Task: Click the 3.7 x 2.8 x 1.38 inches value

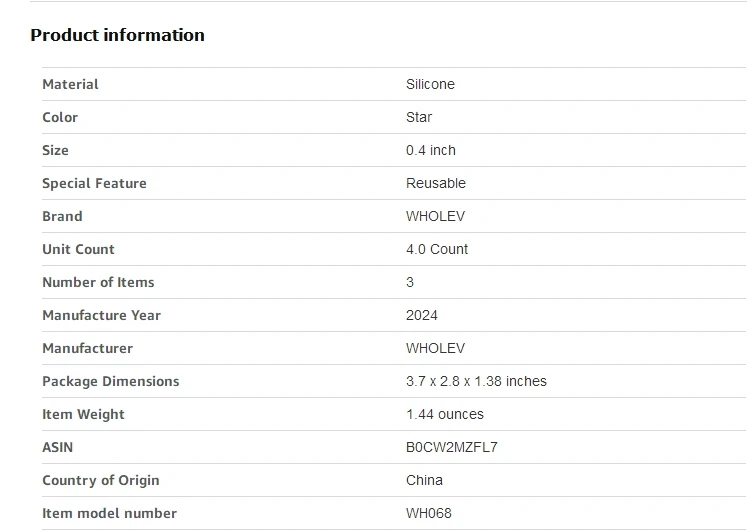Action: (476, 381)
